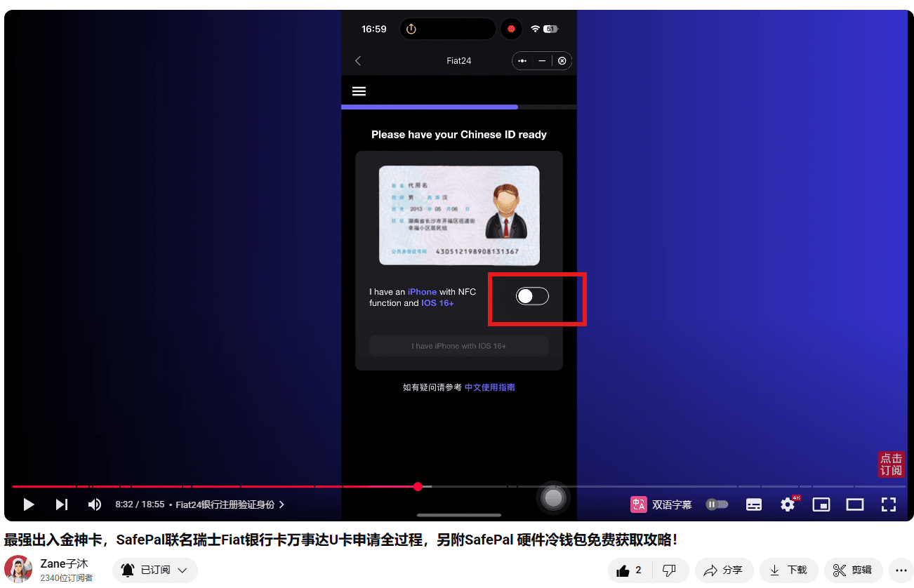Like the video thumbs up
Screen dimensions: 914x588
630,570
